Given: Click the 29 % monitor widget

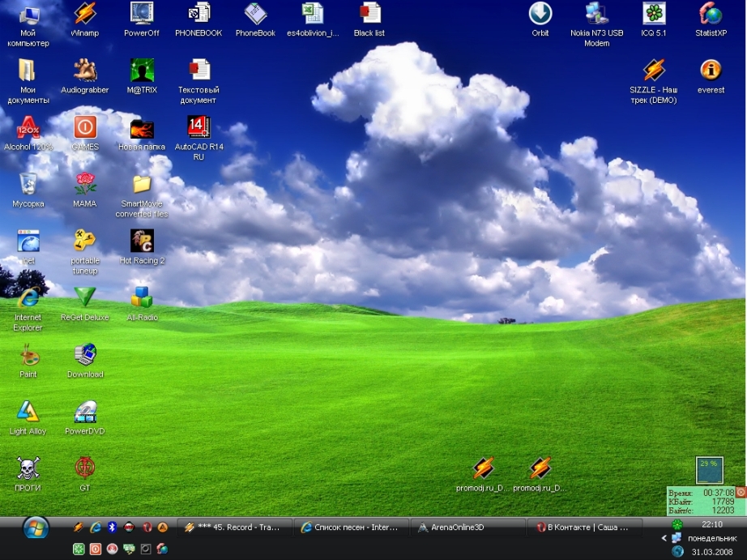Looking at the screenshot, I should click(x=710, y=470).
